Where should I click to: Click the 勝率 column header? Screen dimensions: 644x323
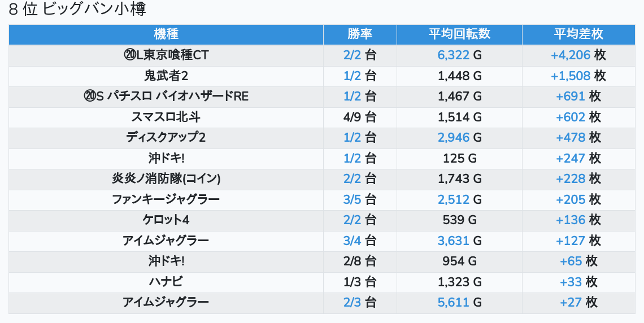[x=360, y=34]
